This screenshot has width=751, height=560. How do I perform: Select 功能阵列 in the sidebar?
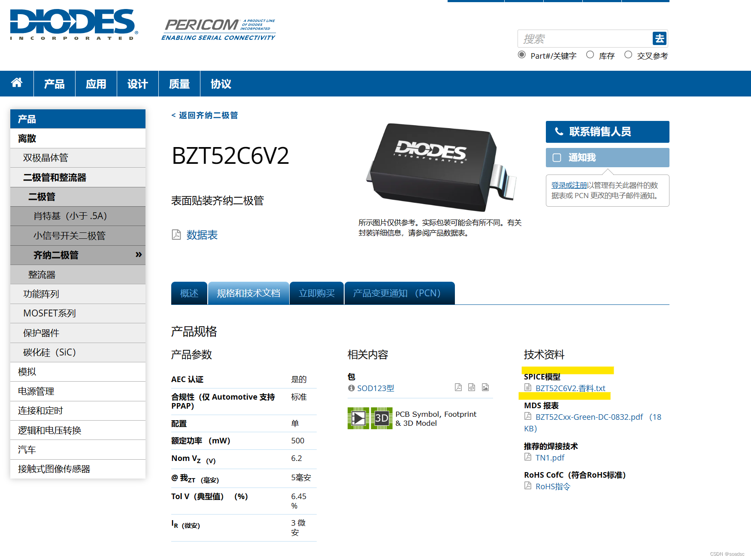tap(78, 294)
